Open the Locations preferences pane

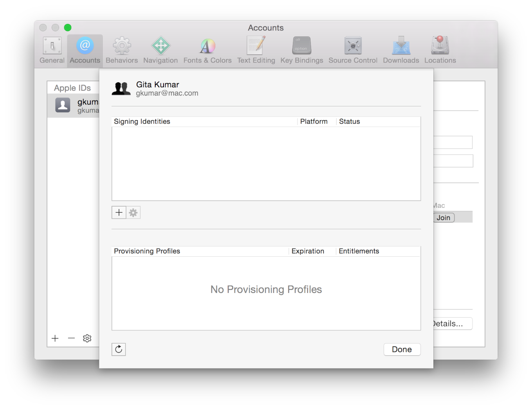440,51
